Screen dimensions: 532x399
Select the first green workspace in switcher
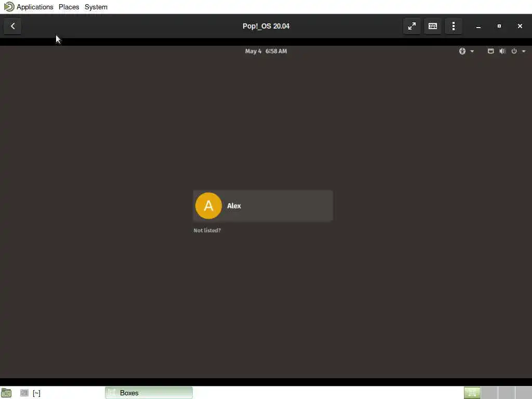click(472, 393)
